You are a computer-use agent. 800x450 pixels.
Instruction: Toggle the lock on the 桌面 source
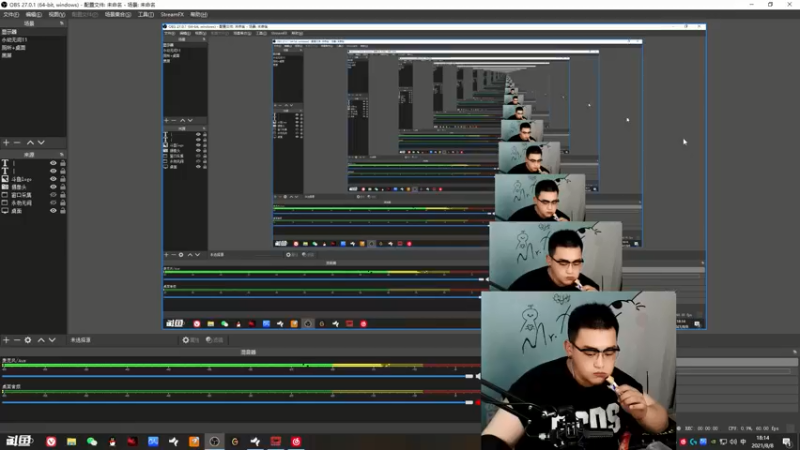[x=63, y=211]
